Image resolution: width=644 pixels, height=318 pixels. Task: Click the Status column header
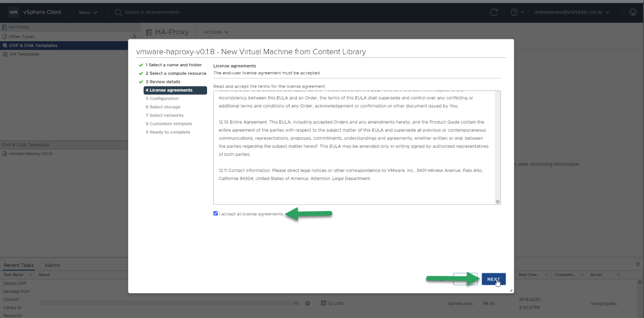coord(44,275)
